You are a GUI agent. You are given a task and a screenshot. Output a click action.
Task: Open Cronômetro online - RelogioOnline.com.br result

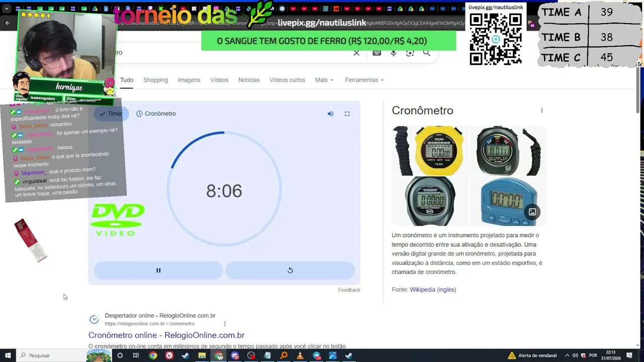167,335
